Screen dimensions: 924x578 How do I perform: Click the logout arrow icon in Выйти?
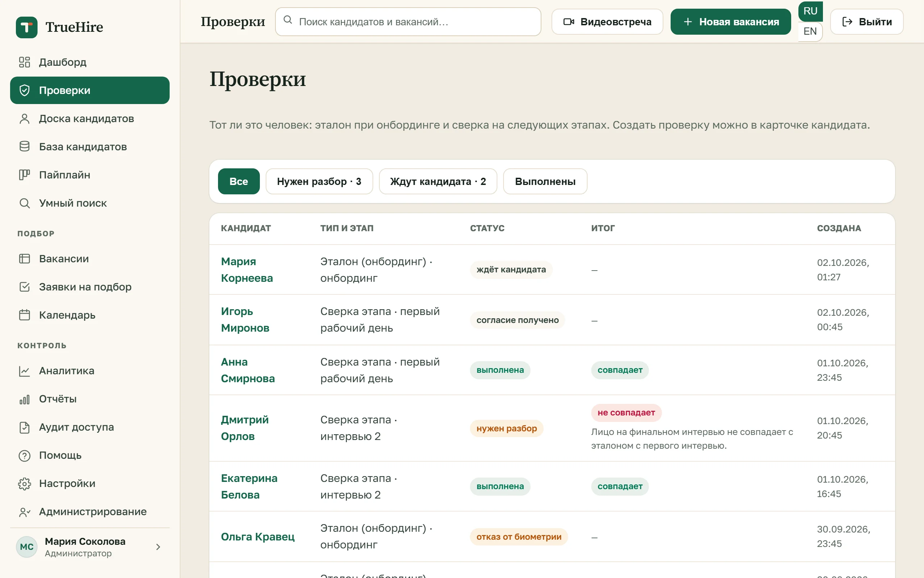click(x=847, y=22)
